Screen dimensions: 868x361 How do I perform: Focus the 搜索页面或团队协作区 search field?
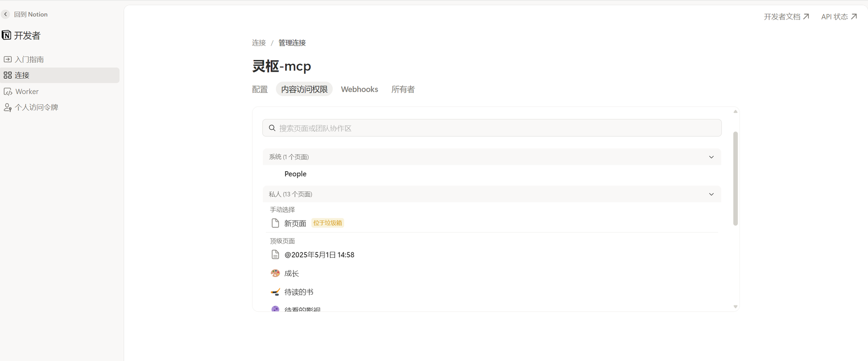[492, 128]
